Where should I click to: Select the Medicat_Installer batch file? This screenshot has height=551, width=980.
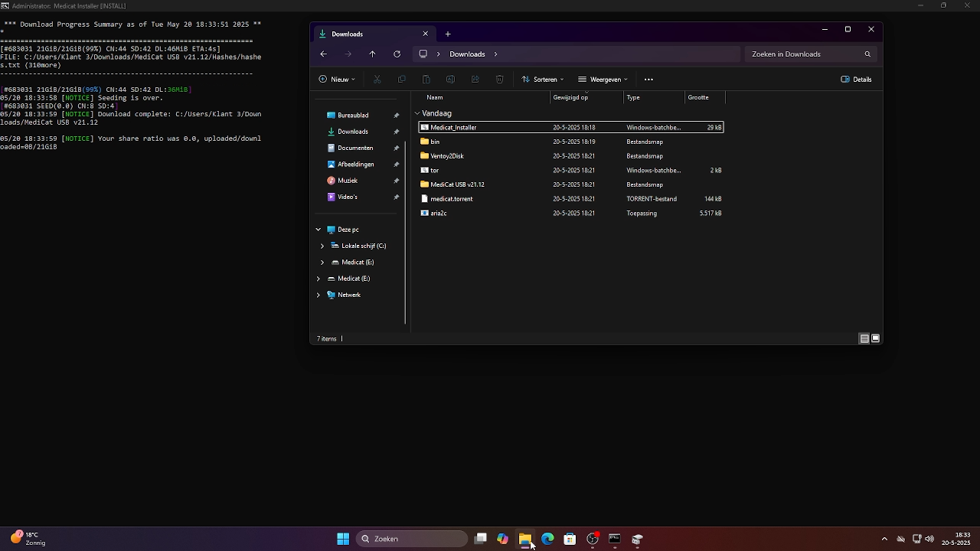(571, 127)
